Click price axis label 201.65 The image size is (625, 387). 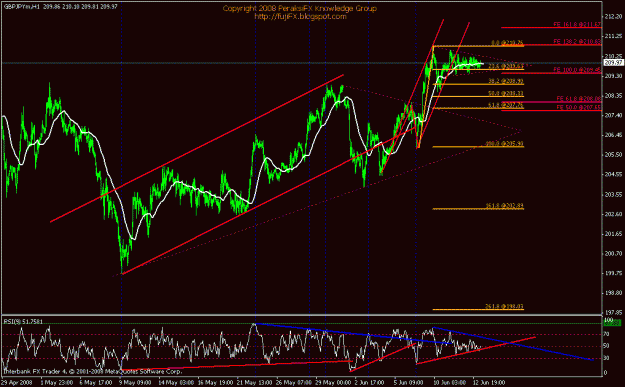point(614,234)
